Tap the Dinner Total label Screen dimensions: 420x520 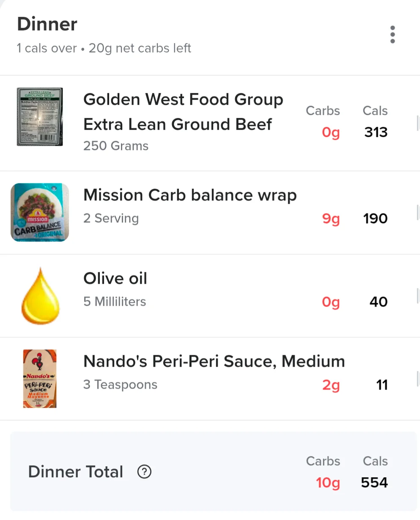(76, 471)
